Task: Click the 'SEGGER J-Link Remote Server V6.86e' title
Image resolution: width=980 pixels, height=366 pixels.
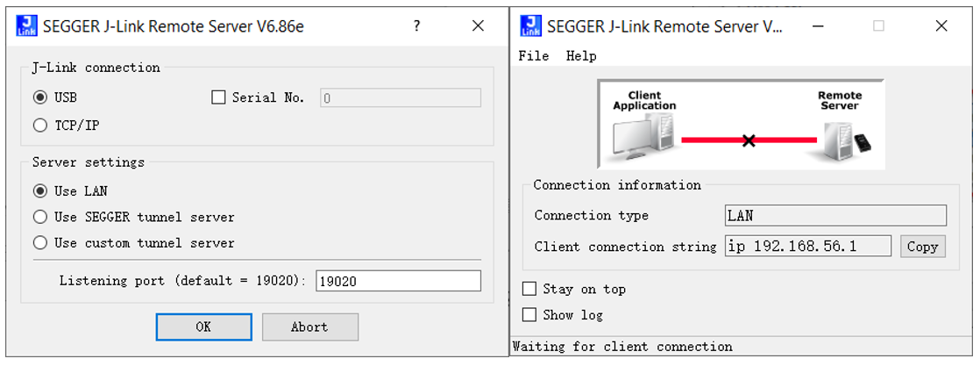Action: tap(174, 26)
